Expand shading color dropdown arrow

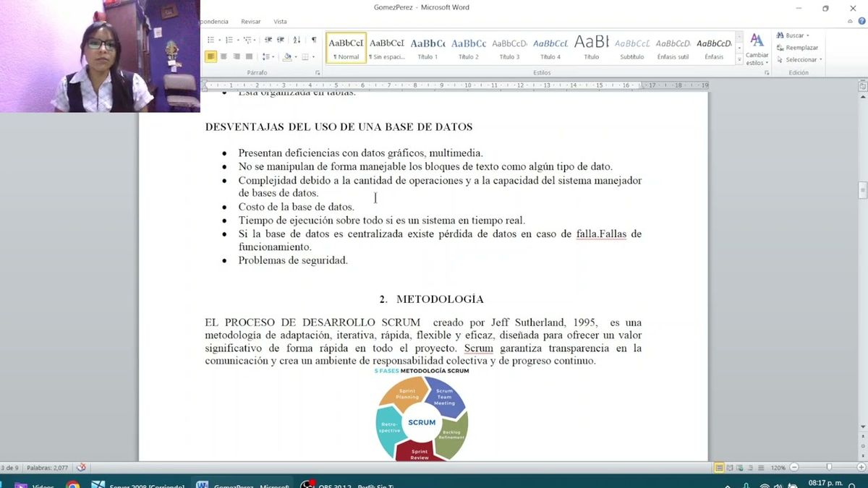point(296,56)
